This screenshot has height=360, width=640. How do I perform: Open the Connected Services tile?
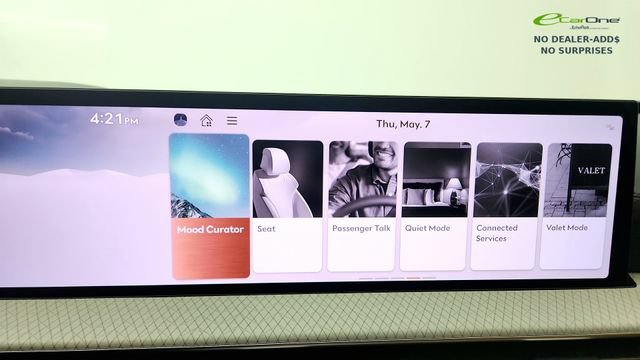(507, 206)
